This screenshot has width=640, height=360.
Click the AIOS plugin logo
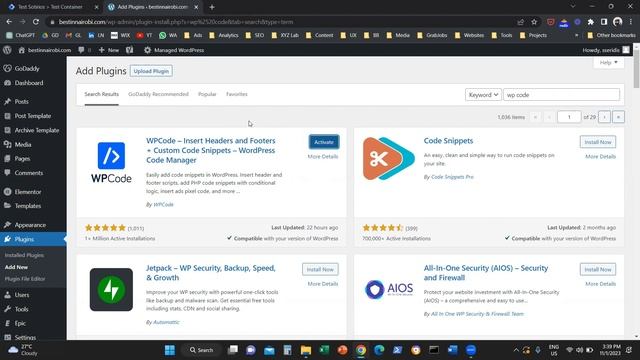[389, 289]
